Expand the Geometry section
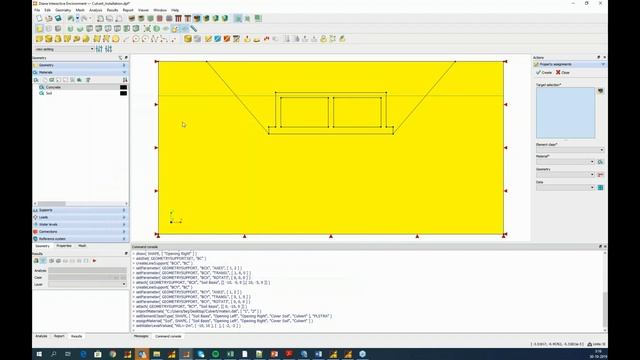Viewport: 640px width, 360px height. coord(80,65)
